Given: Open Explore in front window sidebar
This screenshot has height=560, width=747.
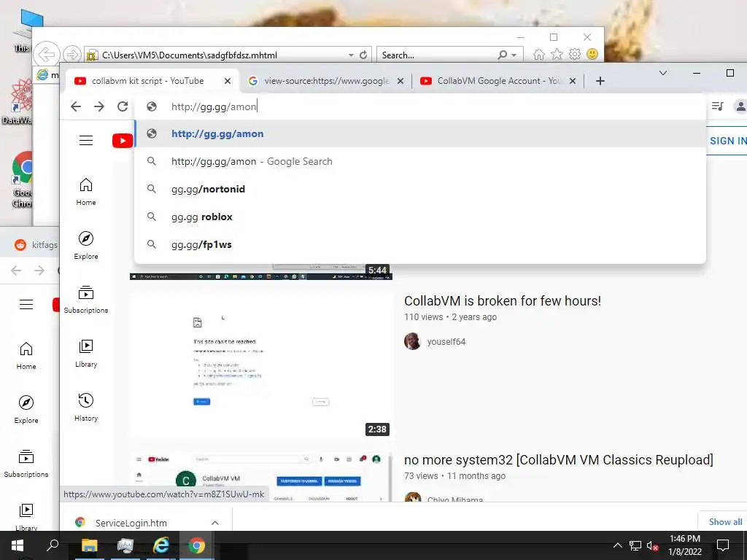Looking at the screenshot, I should (86, 245).
